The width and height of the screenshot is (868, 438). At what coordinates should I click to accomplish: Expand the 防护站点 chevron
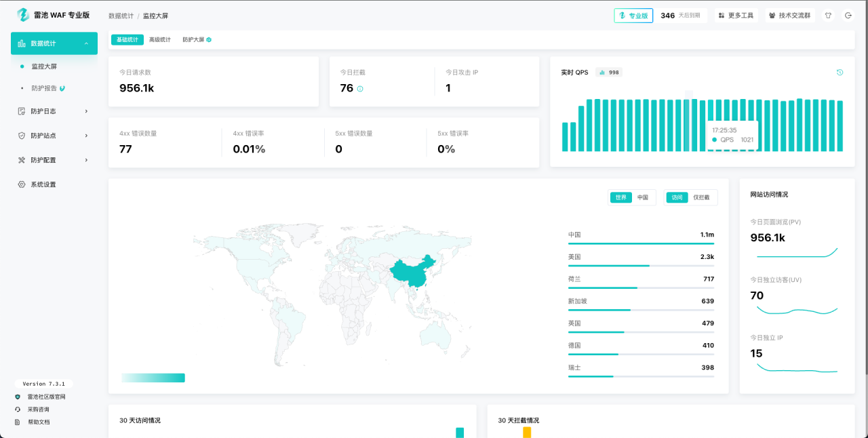pyautogui.click(x=86, y=136)
